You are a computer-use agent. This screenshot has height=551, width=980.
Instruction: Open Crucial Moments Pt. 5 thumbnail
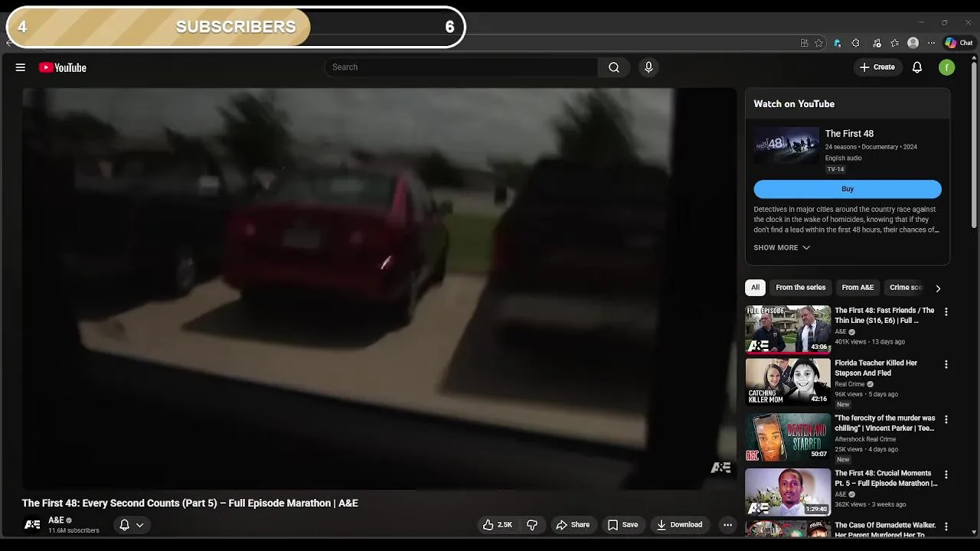coord(788,491)
